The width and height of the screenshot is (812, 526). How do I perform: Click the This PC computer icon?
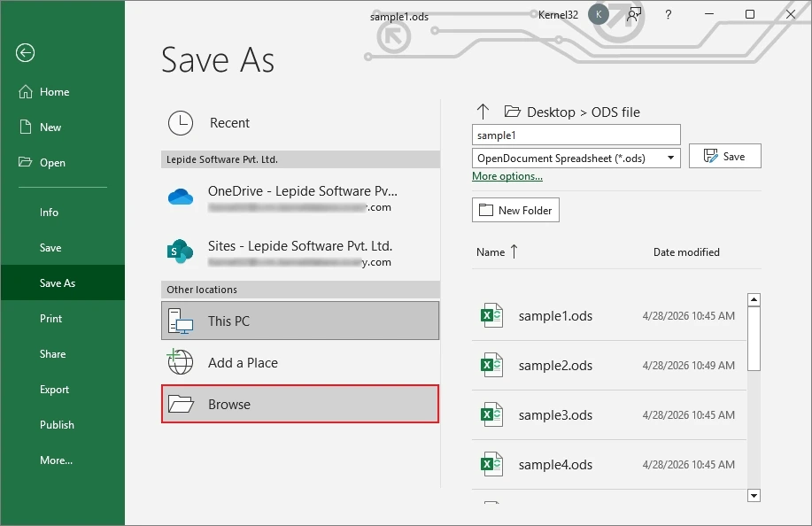(x=181, y=321)
